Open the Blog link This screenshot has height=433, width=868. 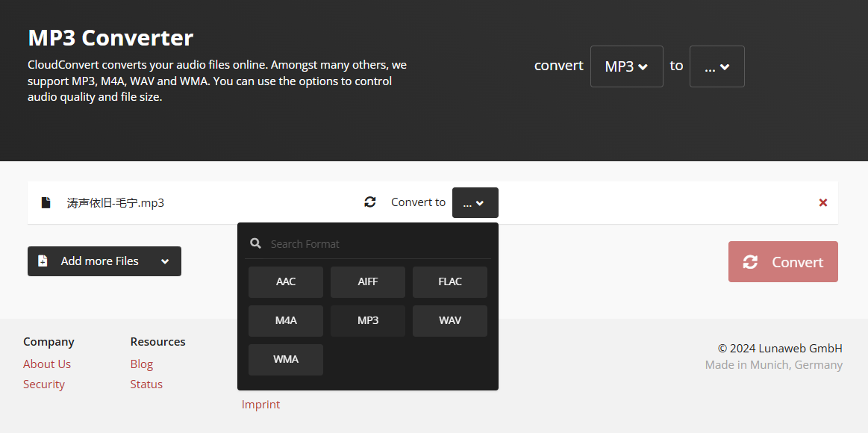[142, 364]
